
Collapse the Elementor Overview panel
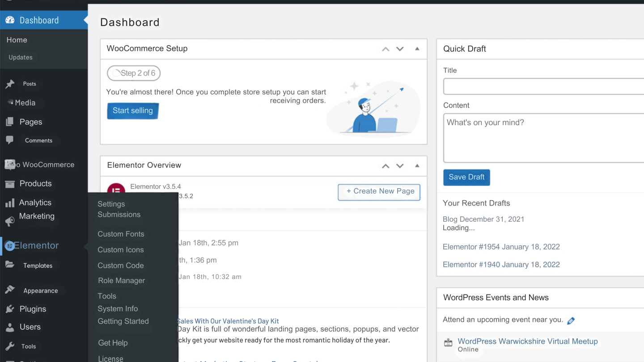pyautogui.click(x=417, y=165)
